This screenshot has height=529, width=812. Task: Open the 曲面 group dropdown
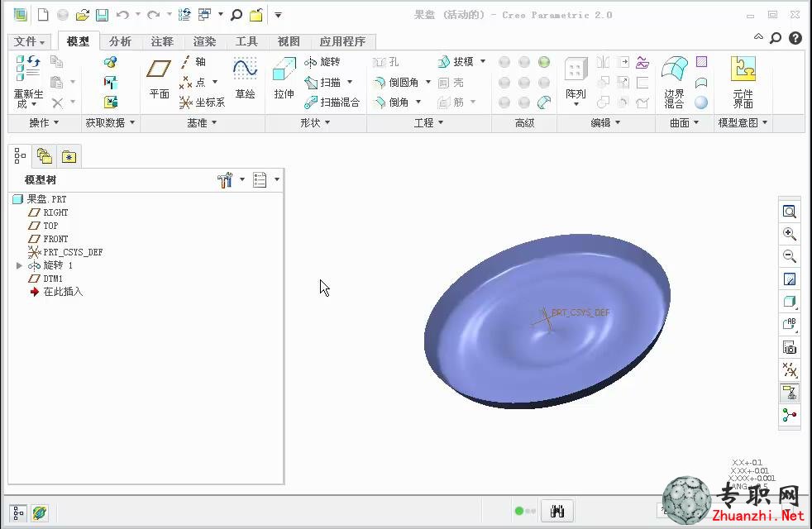click(684, 122)
